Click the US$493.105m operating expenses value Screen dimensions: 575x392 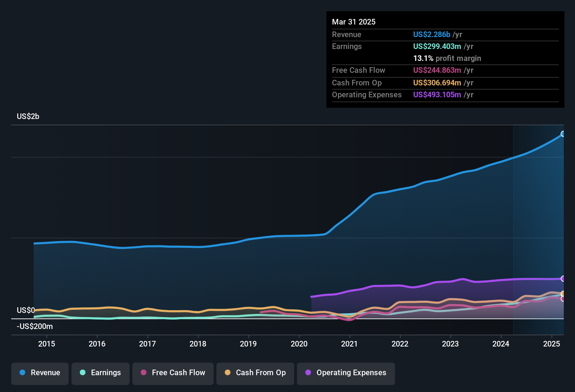(437, 95)
